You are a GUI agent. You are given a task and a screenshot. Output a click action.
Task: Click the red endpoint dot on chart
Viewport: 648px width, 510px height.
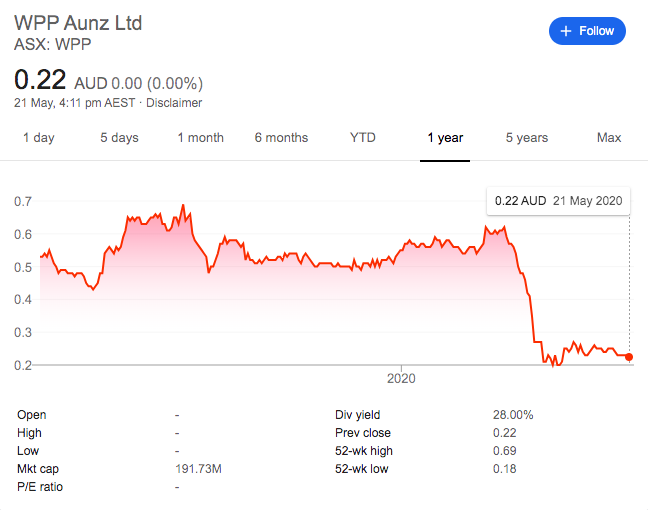pos(629,357)
